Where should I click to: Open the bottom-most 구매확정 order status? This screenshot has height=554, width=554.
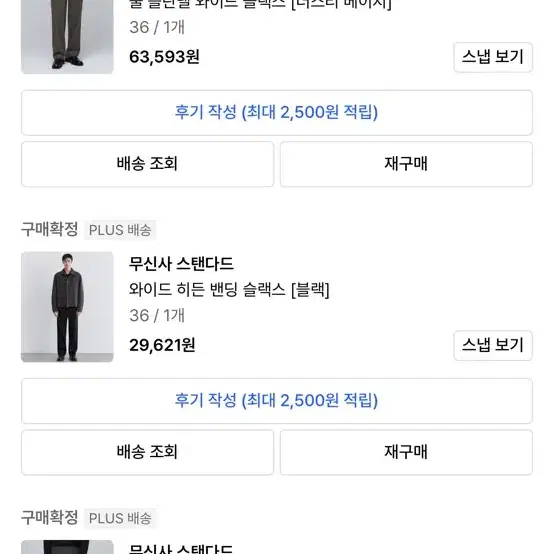[49, 518]
